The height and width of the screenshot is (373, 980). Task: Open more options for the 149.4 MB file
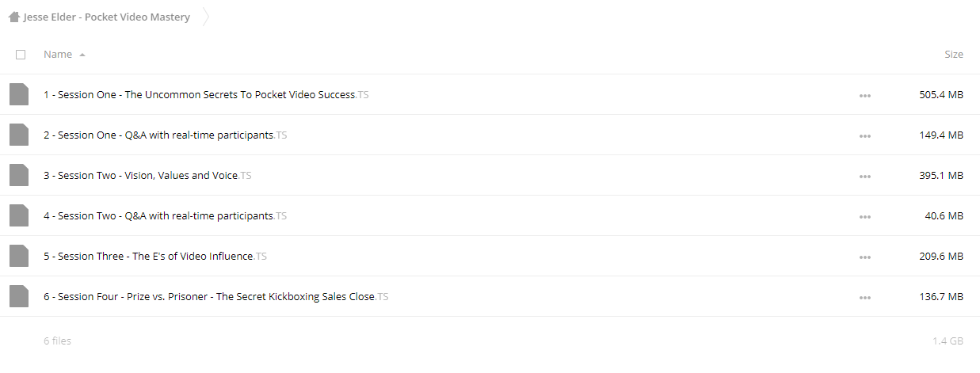pyautogui.click(x=864, y=135)
